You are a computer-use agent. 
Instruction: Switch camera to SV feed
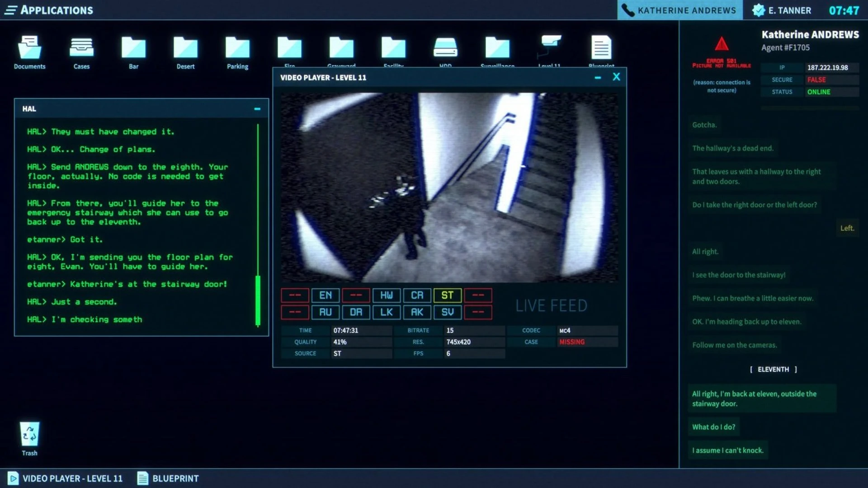pos(448,312)
